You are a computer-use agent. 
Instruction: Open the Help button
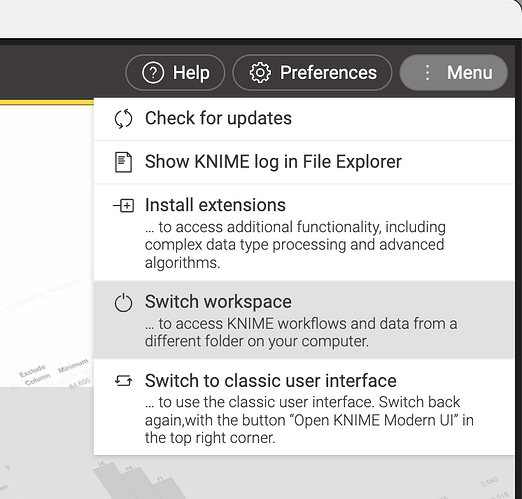175,73
